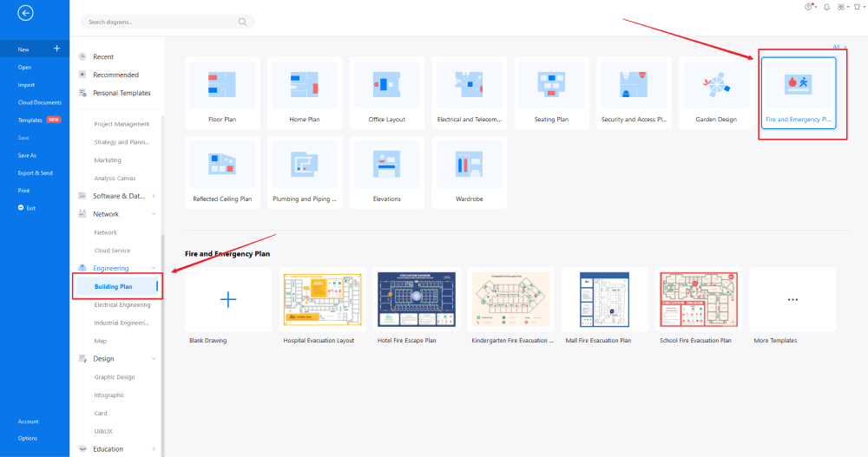868x457 pixels.
Task: Open the shirt theme icon
Action: [857, 7]
